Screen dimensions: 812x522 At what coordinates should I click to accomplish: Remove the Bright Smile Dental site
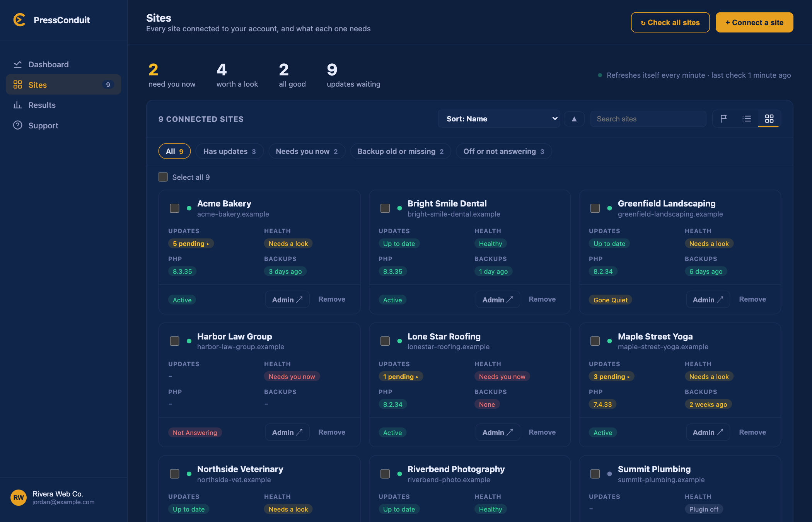click(x=542, y=299)
